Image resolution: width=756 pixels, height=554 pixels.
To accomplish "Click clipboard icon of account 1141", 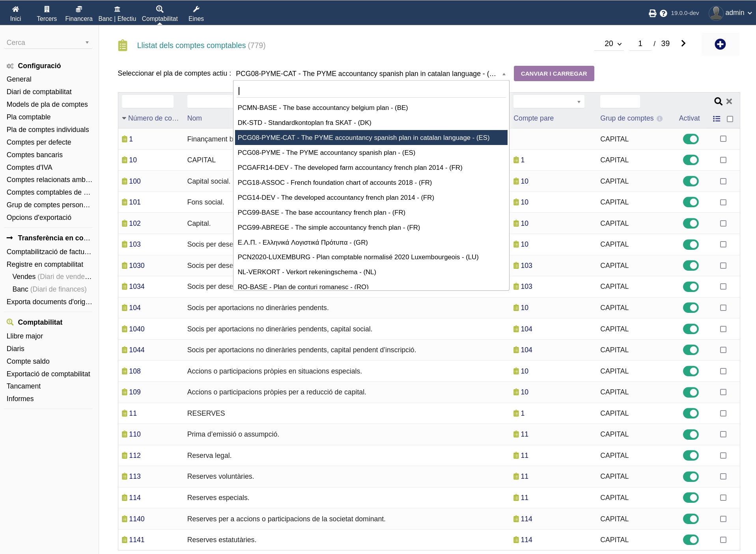I will click(125, 540).
